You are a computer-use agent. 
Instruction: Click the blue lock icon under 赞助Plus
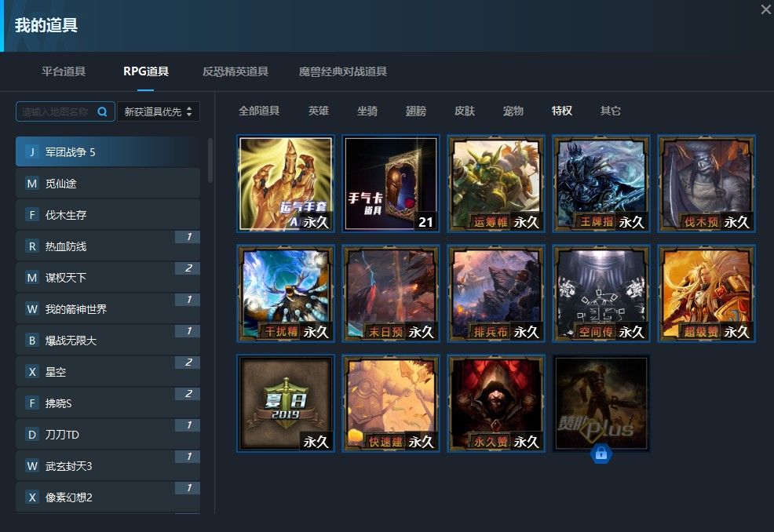pos(601,453)
